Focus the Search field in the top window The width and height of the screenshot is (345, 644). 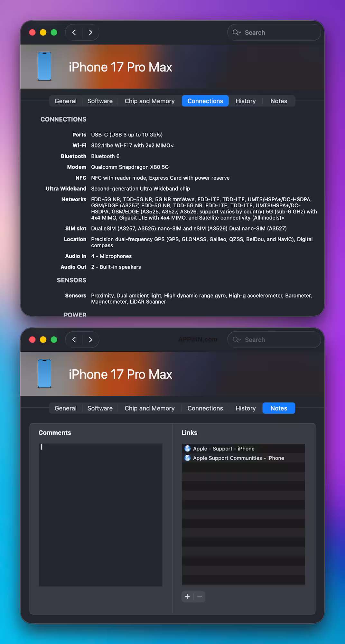click(274, 33)
